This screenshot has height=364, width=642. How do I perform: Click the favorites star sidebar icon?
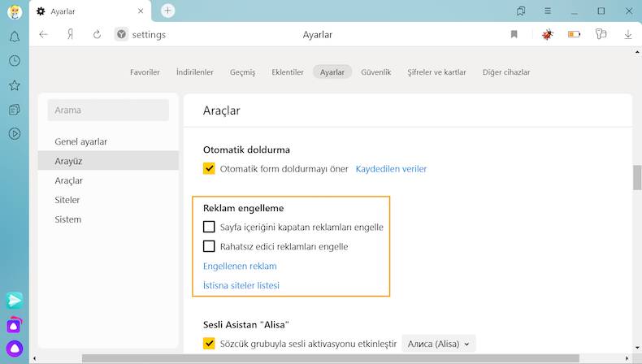(14, 85)
